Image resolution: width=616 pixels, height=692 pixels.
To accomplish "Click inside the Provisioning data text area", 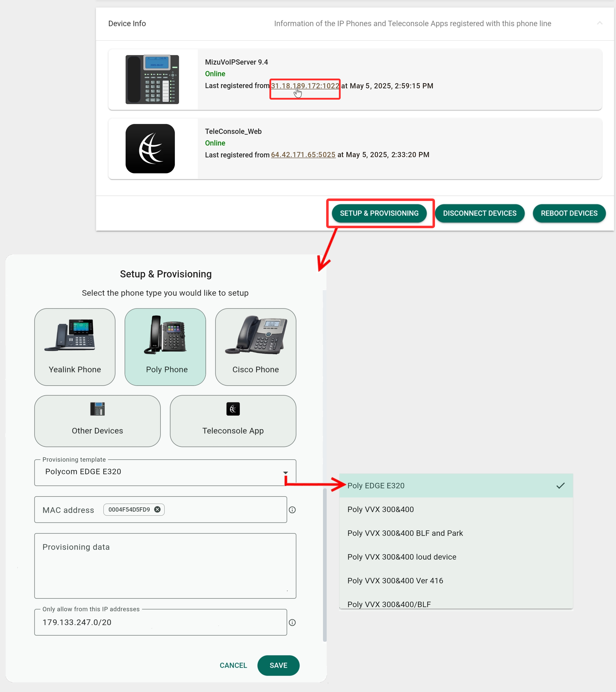I will (165, 569).
